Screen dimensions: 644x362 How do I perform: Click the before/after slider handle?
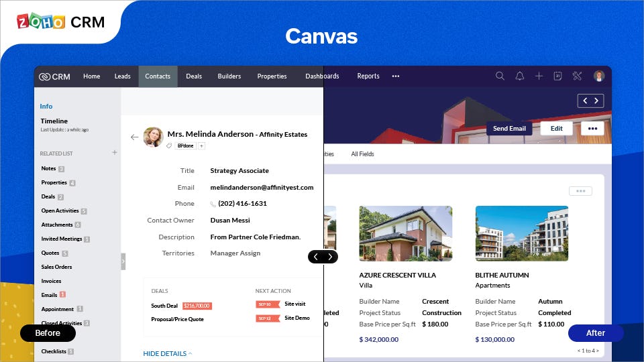pos(323,257)
